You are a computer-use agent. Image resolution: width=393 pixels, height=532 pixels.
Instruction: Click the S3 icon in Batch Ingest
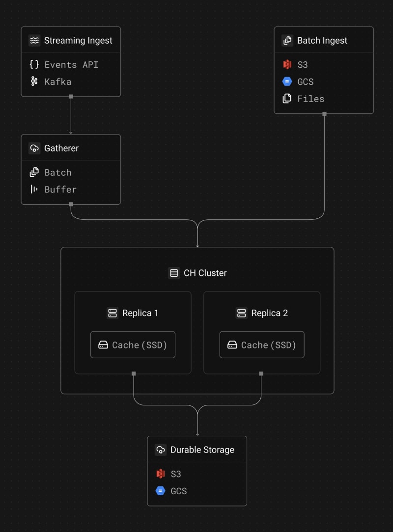287,64
